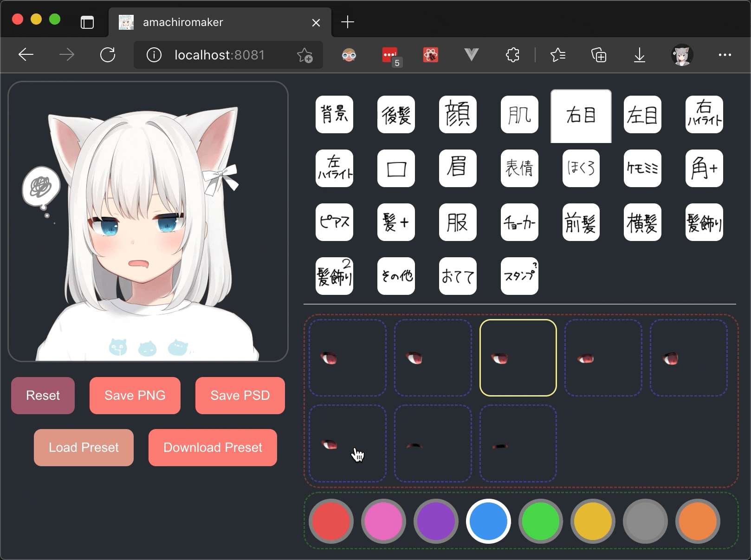Toggle the vertical tabs sidebar button
The height and width of the screenshot is (560, 751).
pos(87,22)
